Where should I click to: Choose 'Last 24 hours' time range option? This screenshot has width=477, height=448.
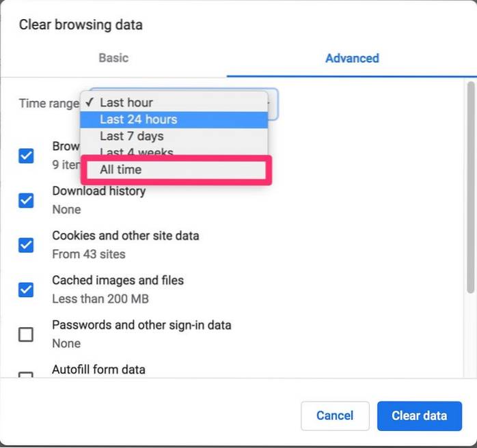[138, 120]
